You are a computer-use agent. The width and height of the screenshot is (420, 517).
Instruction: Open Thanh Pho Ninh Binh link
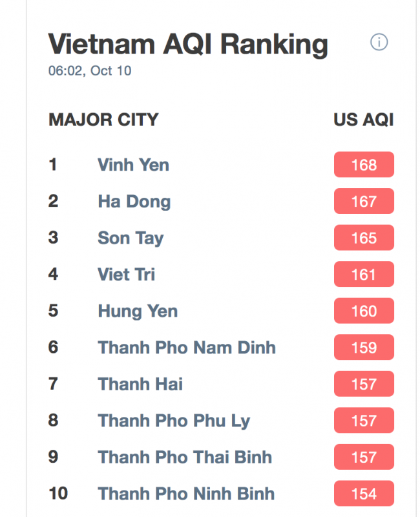pos(186,494)
